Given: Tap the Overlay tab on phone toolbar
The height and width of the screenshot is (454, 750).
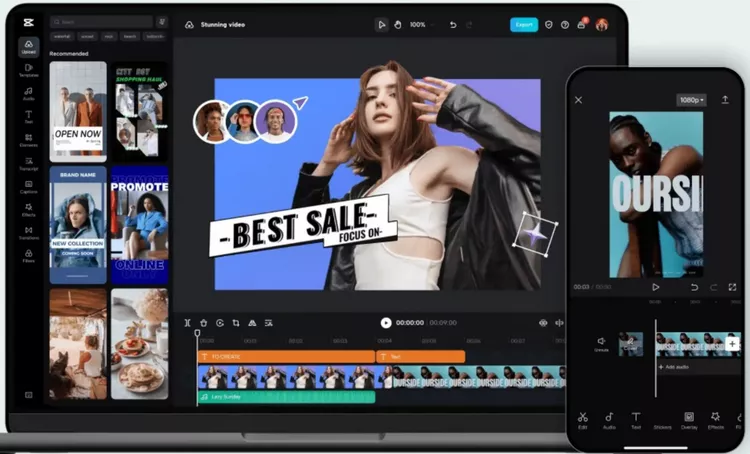Looking at the screenshot, I should pyautogui.click(x=689, y=421).
